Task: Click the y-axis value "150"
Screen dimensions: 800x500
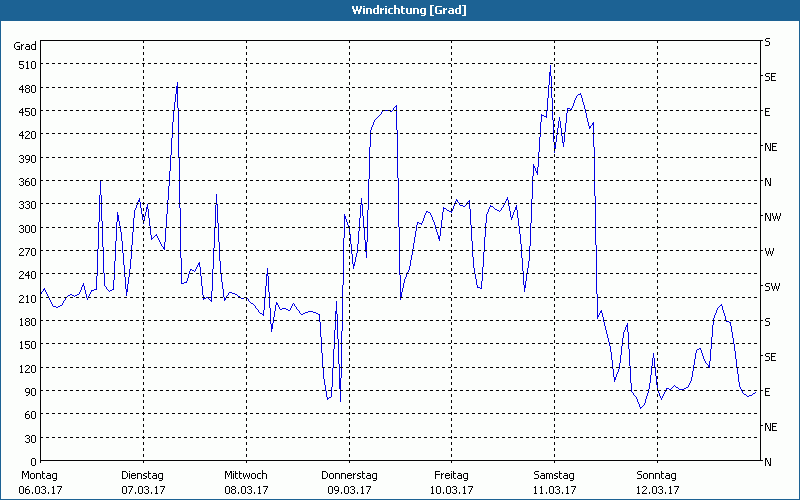Action: tap(27, 345)
